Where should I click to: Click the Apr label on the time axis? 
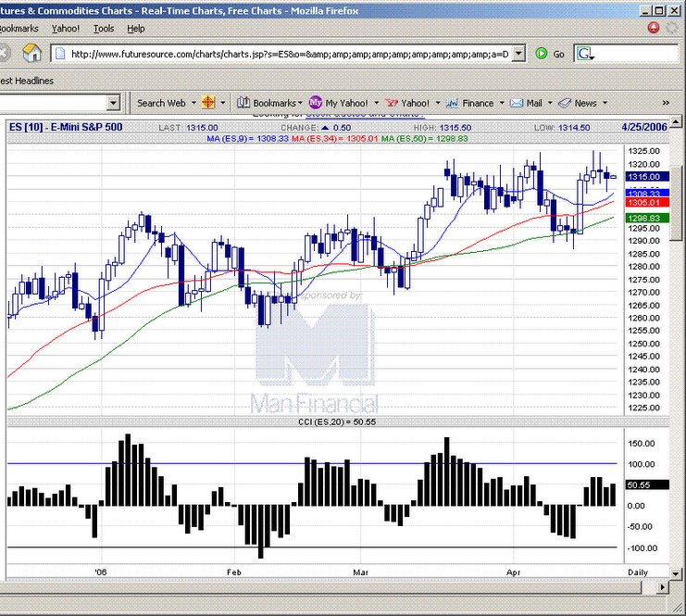coord(513,572)
